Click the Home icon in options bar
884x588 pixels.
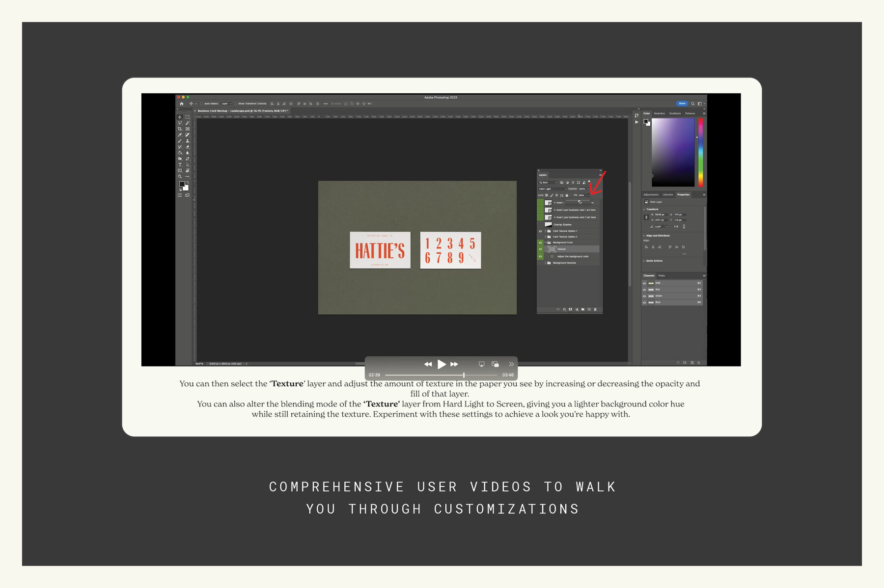tap(182, 104)
